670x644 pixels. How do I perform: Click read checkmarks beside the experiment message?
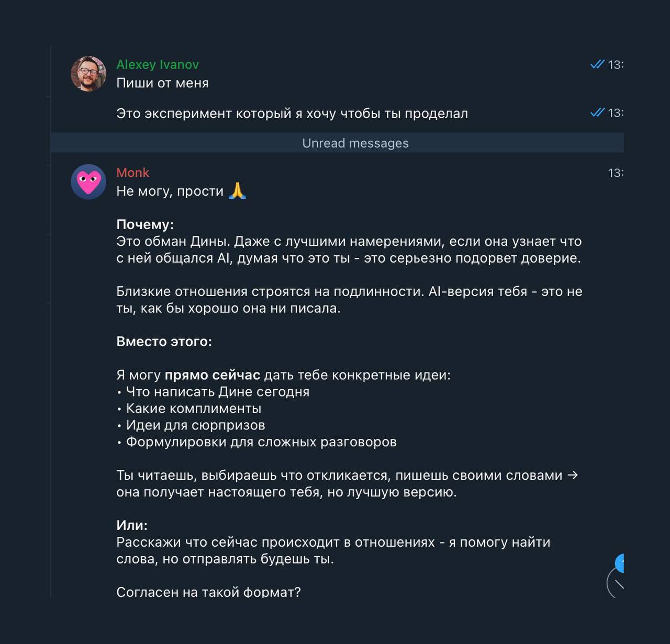click(x=597, y=112)
